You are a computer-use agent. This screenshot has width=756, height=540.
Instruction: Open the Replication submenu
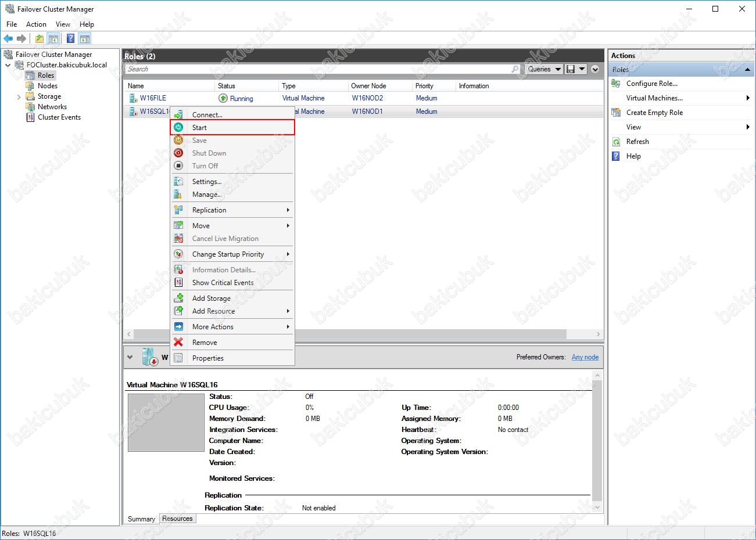(232, 210)
